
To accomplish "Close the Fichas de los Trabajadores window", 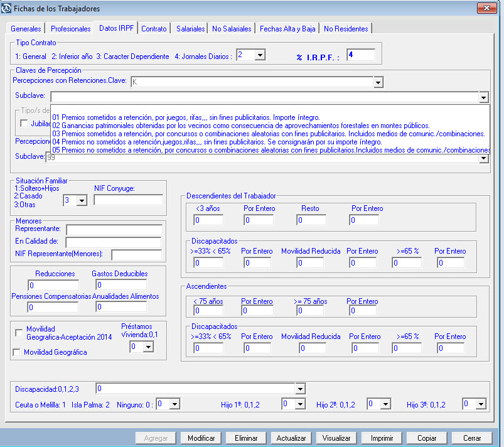I will (x=487, y=9).
